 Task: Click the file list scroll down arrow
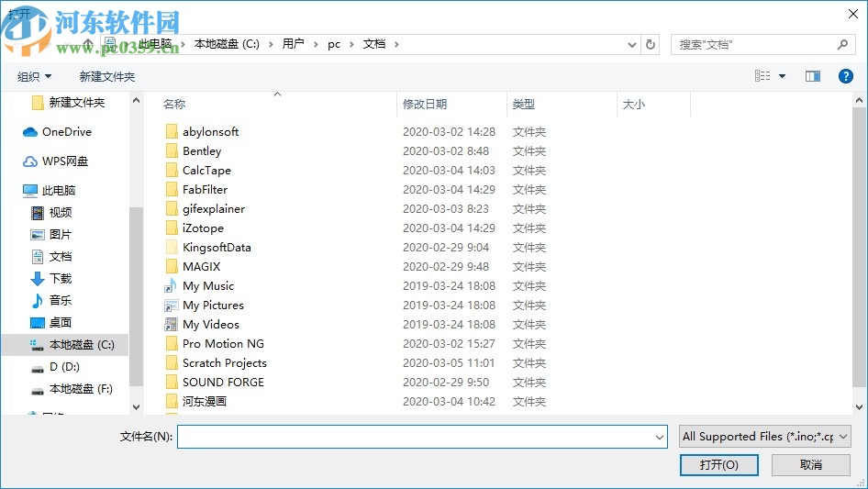[859, 407]
